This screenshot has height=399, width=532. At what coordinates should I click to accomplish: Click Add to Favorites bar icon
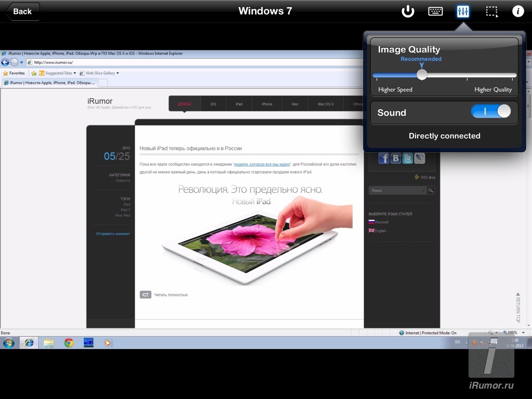click(34, 73)
